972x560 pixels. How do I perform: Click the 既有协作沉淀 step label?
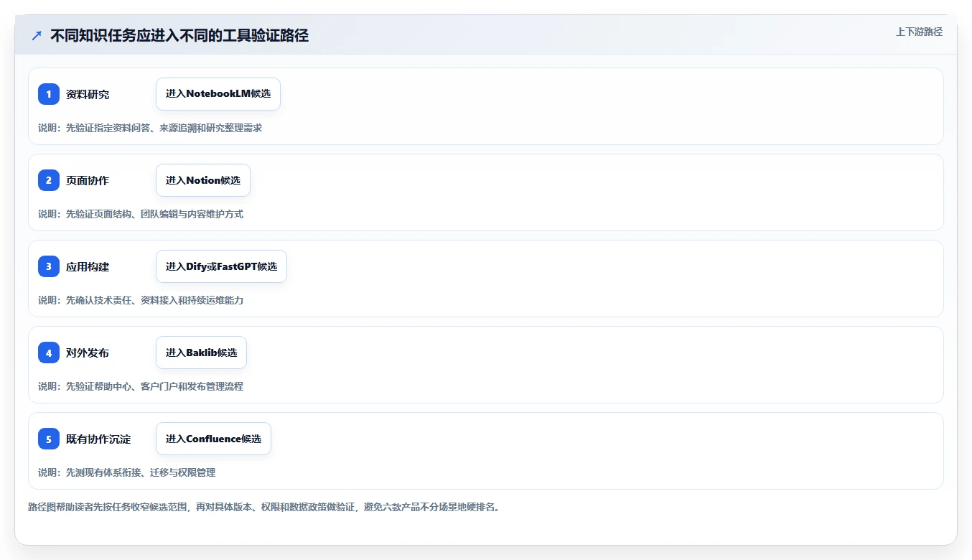click(98, 439)
